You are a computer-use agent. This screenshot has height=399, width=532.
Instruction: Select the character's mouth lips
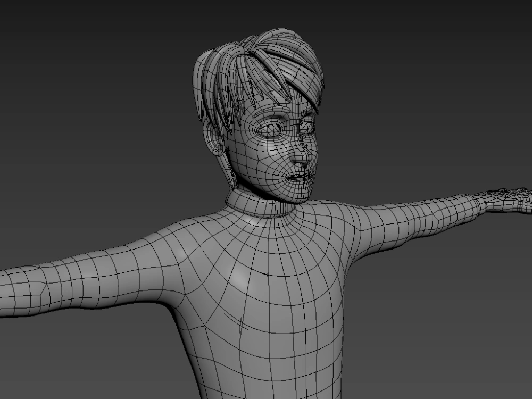(x=300, y=178)
